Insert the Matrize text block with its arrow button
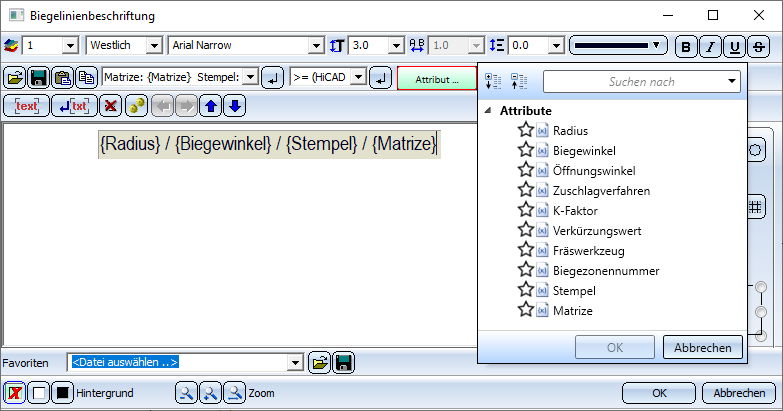783x411 pixels. pos(272,78)
